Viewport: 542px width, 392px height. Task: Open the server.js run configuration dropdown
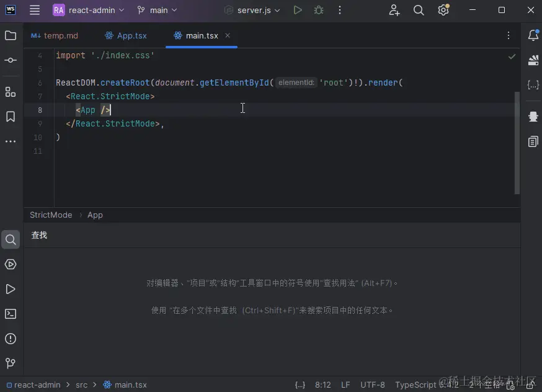coord(252,10)
